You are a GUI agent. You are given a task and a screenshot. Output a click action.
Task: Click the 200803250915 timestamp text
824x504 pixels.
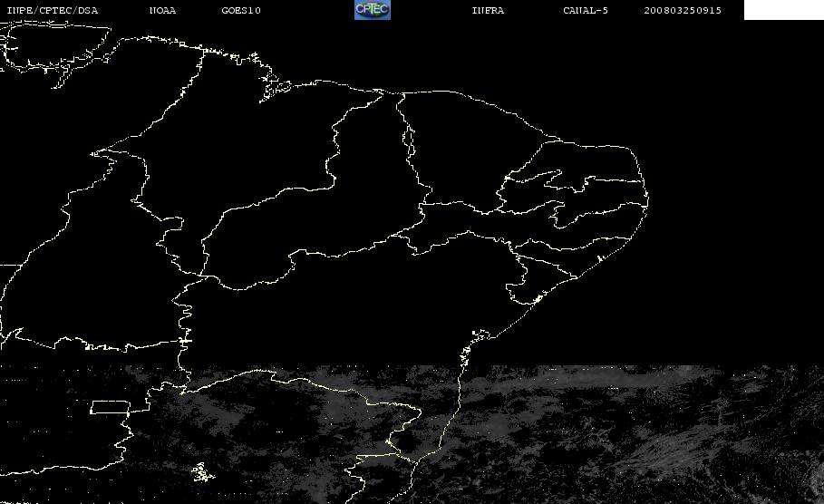683,11
